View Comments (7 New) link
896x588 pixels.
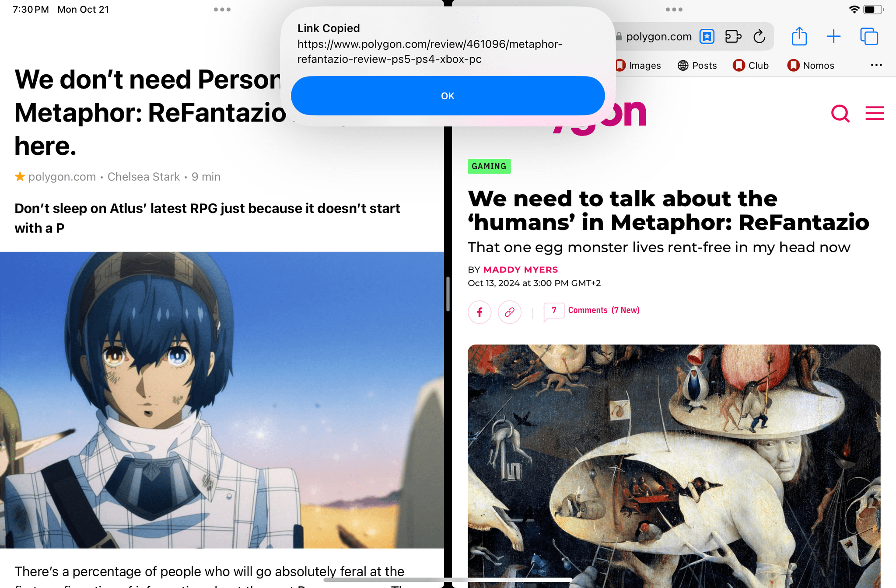pyautogui.click(x=604, y=310)
